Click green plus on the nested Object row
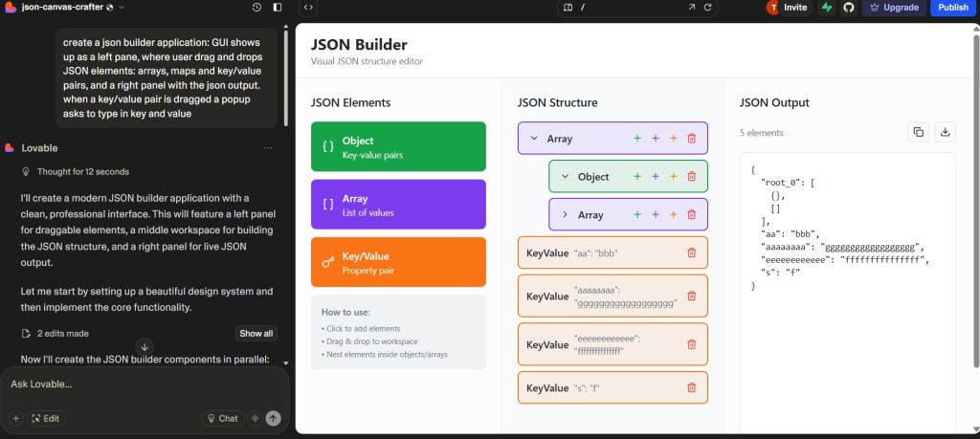Viewport: 980px width, 439px height. 636,177
